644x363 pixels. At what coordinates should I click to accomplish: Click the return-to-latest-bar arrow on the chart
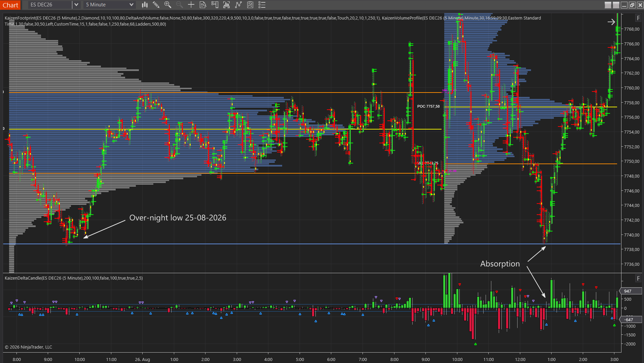tap(611, 22)
